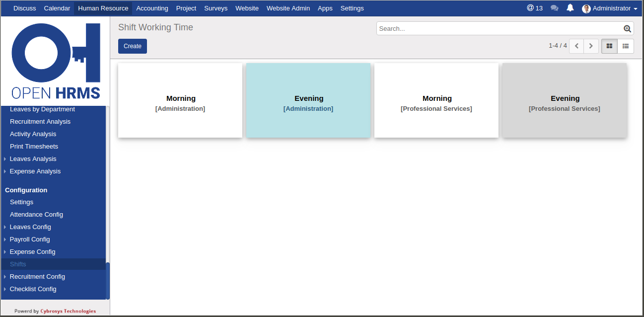The height and width of the screenshot is (317, 644).
Task: Click the Open HRMS logo
Action: tap(56, 61)
